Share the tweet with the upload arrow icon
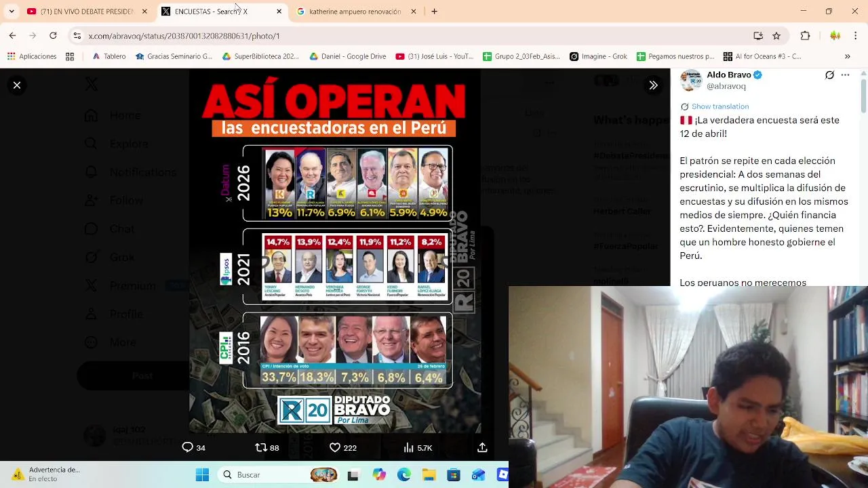868x488 pixels. coord(482,448)
